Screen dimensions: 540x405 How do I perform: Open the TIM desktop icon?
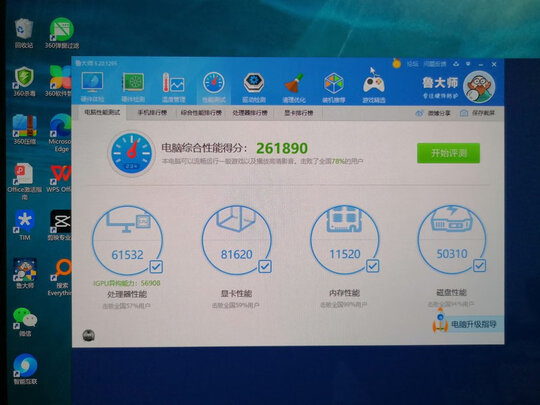tap(24, 221)
